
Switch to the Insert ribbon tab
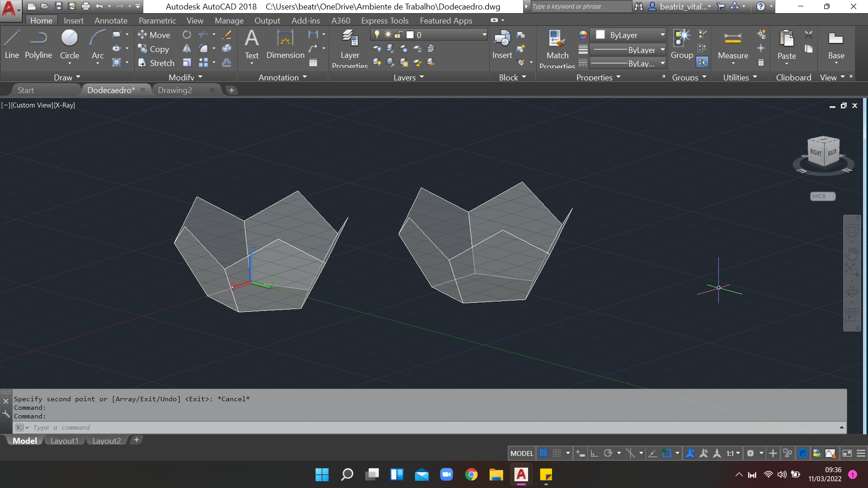pyautogui.click(x=73, y=21)
